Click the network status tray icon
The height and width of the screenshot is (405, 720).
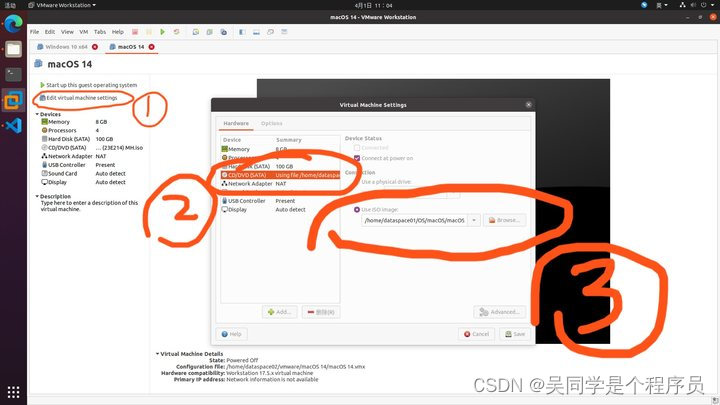pos(682,5)
